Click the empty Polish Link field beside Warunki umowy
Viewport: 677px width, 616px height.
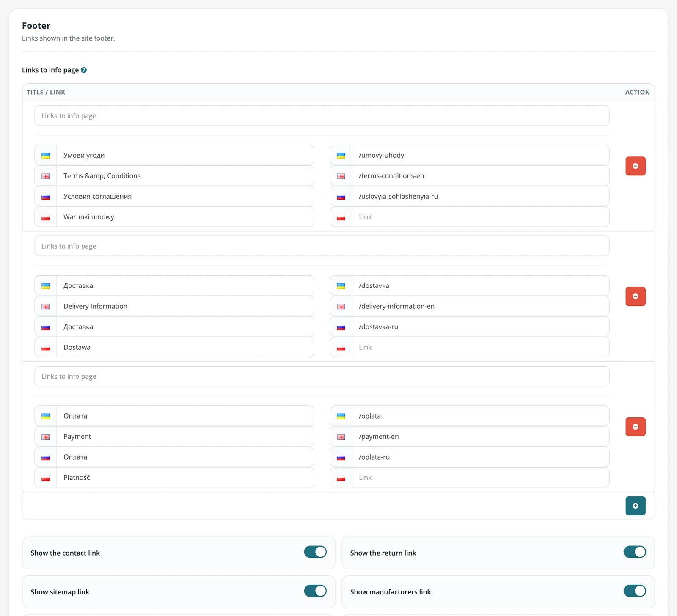pos(481,217)
